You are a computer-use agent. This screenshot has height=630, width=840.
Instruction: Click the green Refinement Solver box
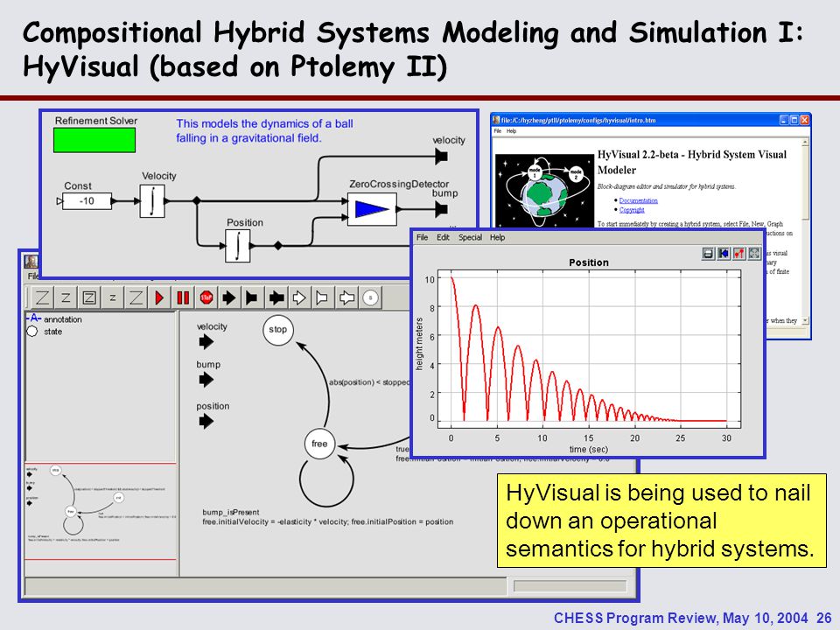click(x=94, y=140)
